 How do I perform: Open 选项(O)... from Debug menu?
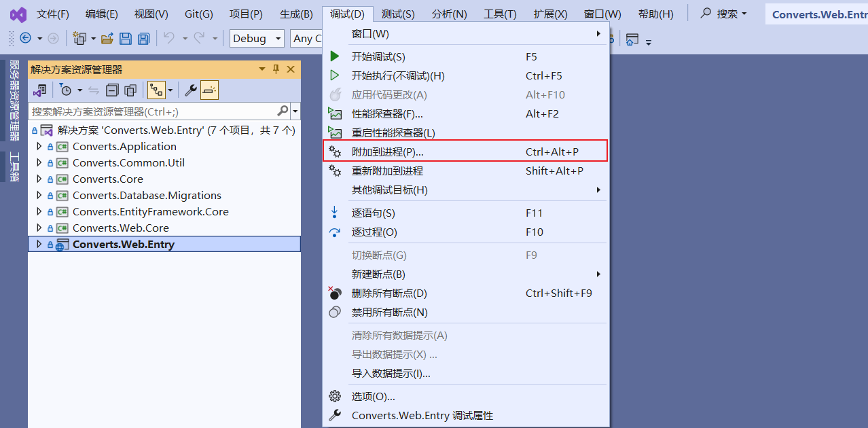pos(466,396)
